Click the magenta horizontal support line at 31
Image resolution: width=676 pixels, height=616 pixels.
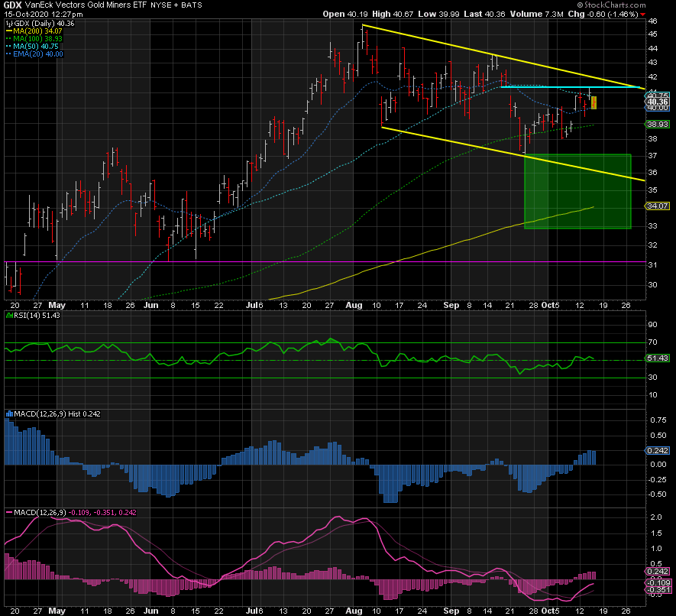(325, 262)
